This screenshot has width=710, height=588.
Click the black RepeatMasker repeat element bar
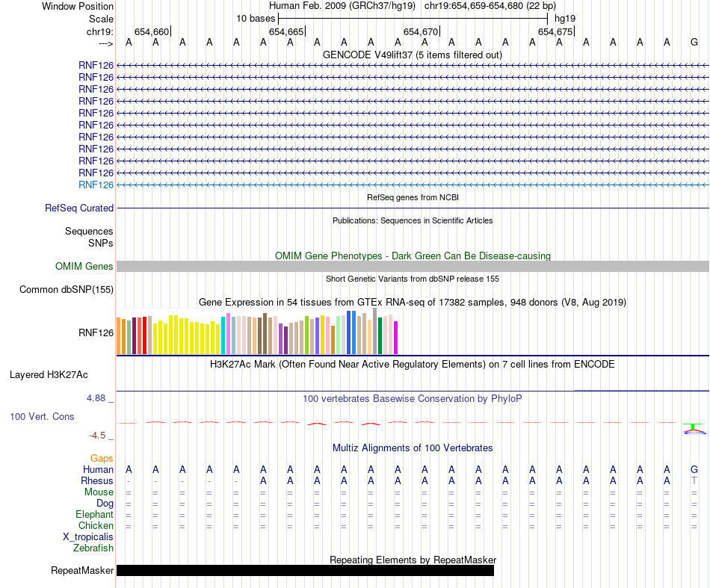[305, 570]
